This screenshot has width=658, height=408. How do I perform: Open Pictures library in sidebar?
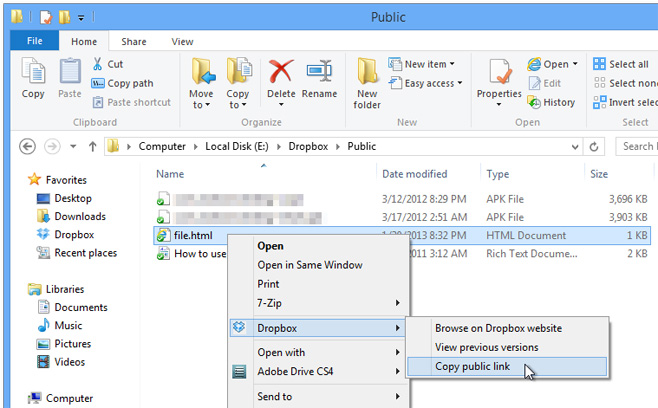(73, 343)
